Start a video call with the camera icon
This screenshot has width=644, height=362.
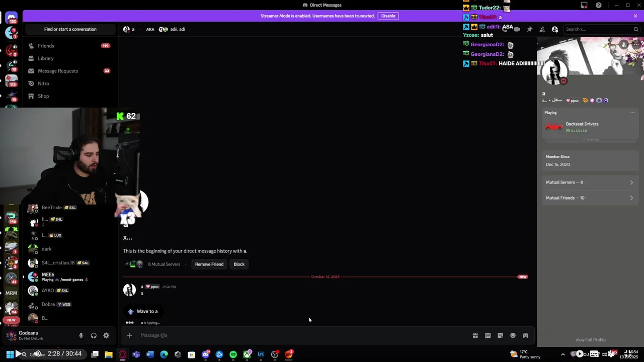click(517, 29)
